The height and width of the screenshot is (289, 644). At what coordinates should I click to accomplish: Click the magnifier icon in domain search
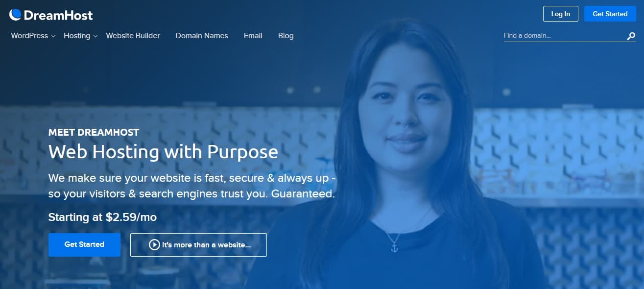click(631, 36)
